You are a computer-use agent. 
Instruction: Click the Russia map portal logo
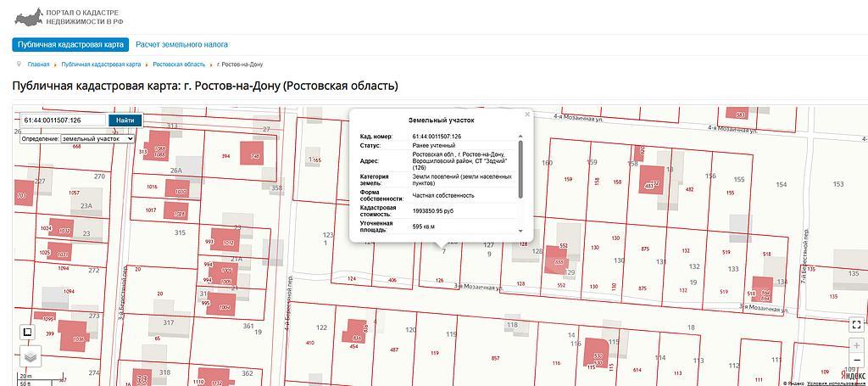(x=30, y=16)
